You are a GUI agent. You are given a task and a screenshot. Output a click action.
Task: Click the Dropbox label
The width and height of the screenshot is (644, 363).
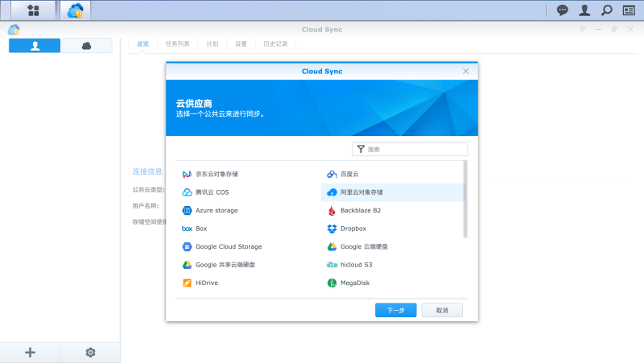click(353, 229)
